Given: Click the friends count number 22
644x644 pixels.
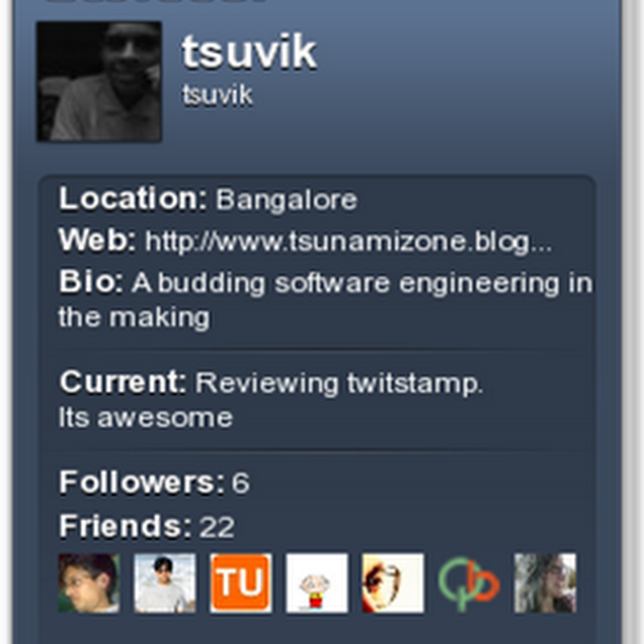Looking at the screenshot, I should pyautogui.click(x=217, y=526).
